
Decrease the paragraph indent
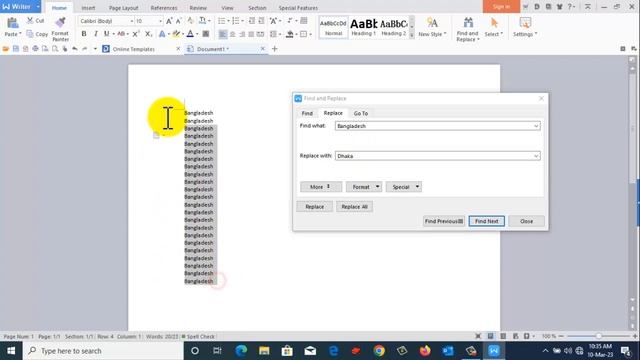point(252,21)
